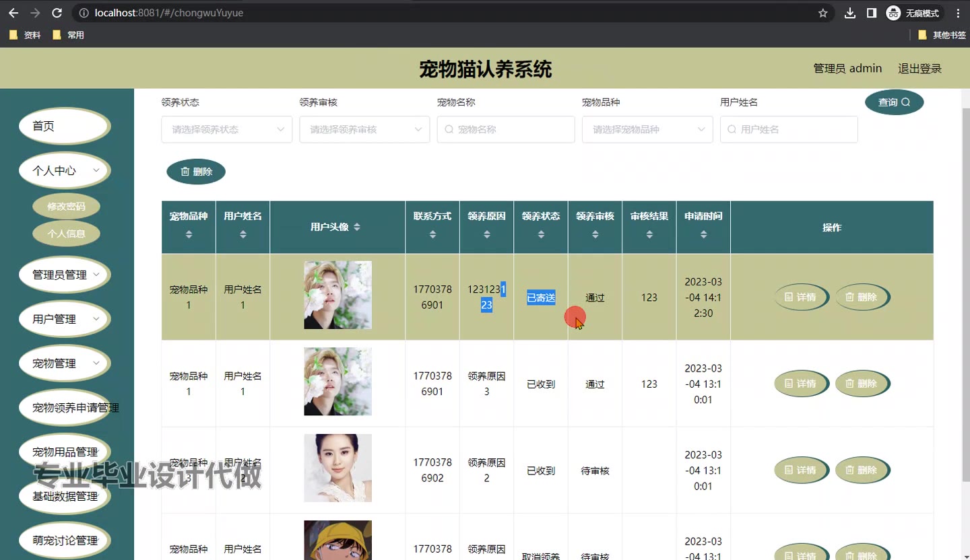Focus the 宠物名称 search field
Screen dimensions: 970x560
[x=506, y=129]
